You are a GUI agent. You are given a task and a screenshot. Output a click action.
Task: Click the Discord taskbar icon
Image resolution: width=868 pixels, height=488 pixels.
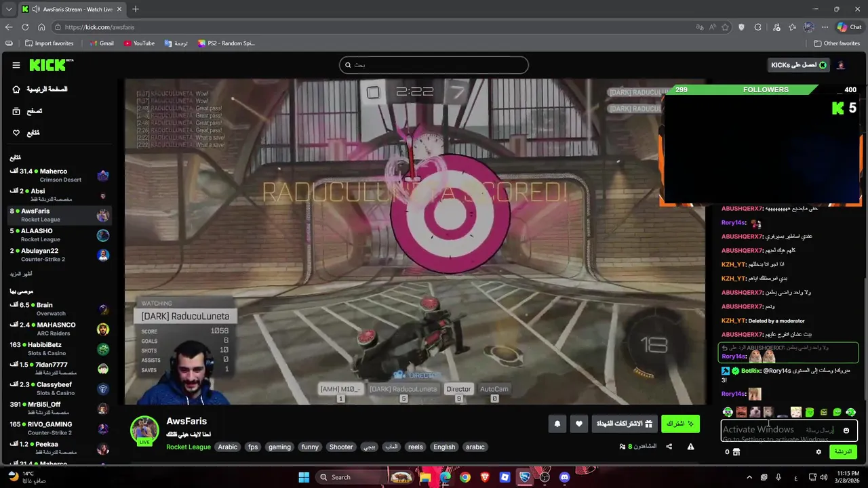click(564, 477)
